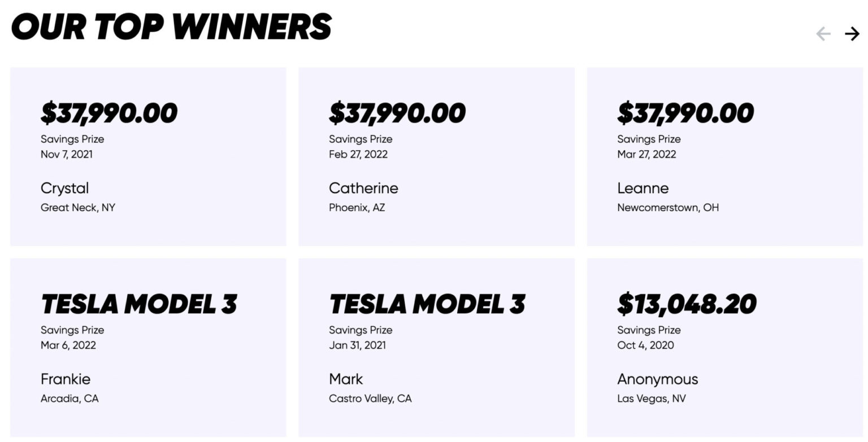This screenshot has width=868, height=442.
Task: Click the name Frankie
Action: click(66, 379)
